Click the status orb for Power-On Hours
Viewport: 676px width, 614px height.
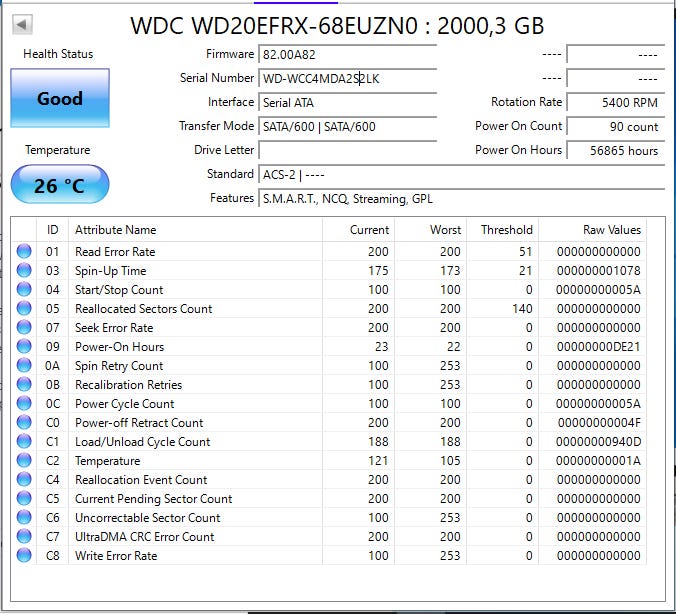[x=24, y=346]
